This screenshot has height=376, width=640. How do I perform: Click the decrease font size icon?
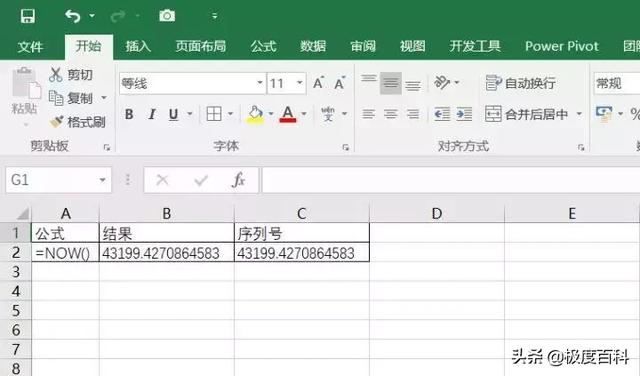pyautogui.click(x=340, y=83)
